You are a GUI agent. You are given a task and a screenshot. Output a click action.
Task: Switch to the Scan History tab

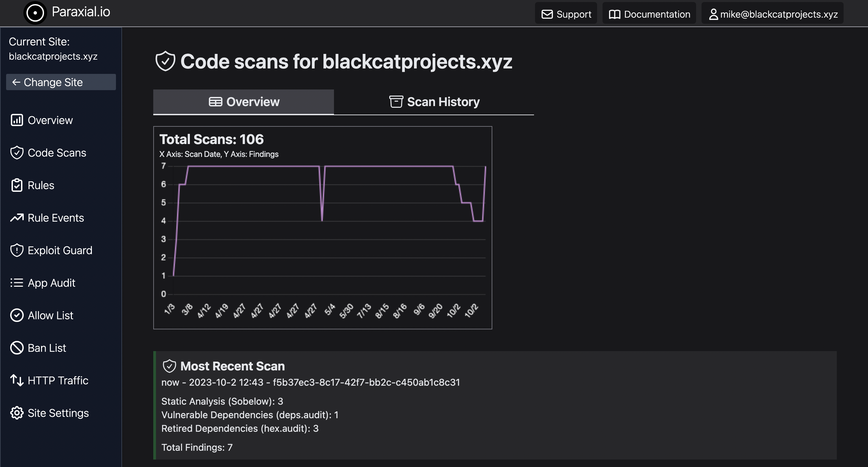coord(434,102)
